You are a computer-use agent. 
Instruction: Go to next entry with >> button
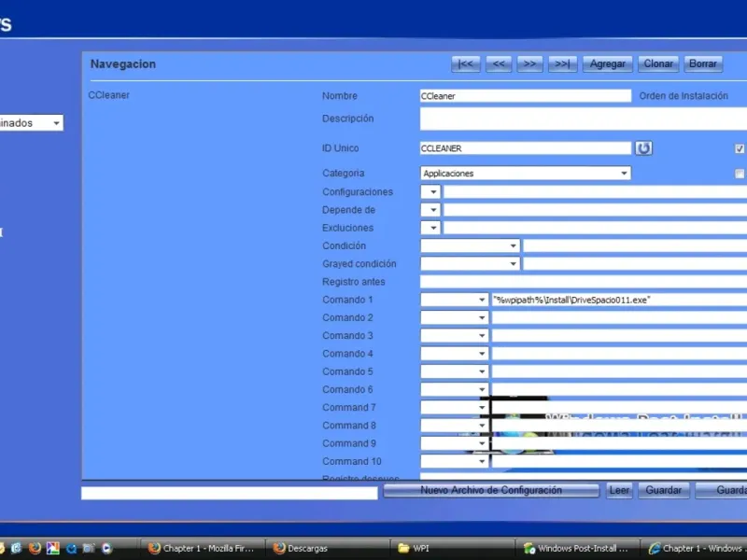pos(529,63)
